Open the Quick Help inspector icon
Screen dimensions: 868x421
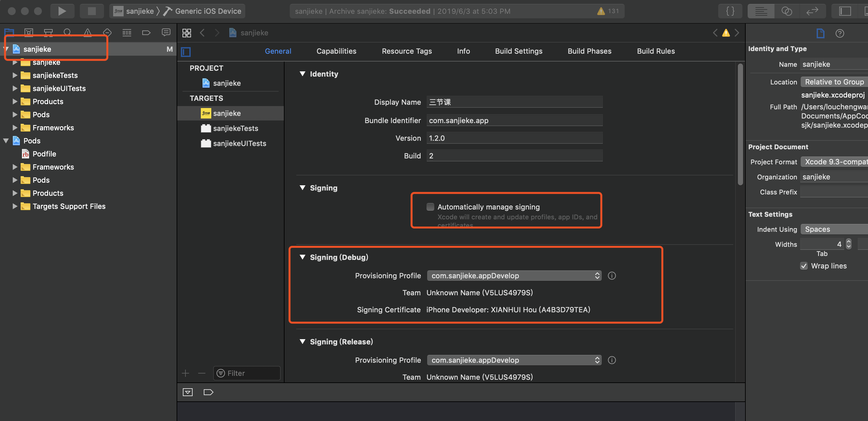(839, 33)
